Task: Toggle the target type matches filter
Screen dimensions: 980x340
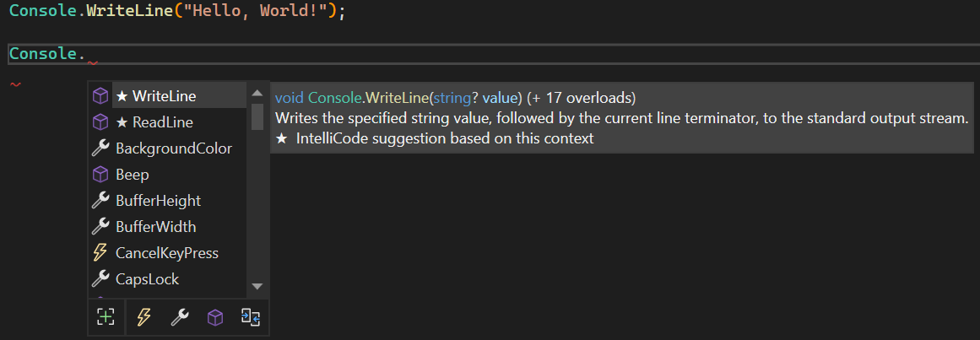Action: (106, 317)
